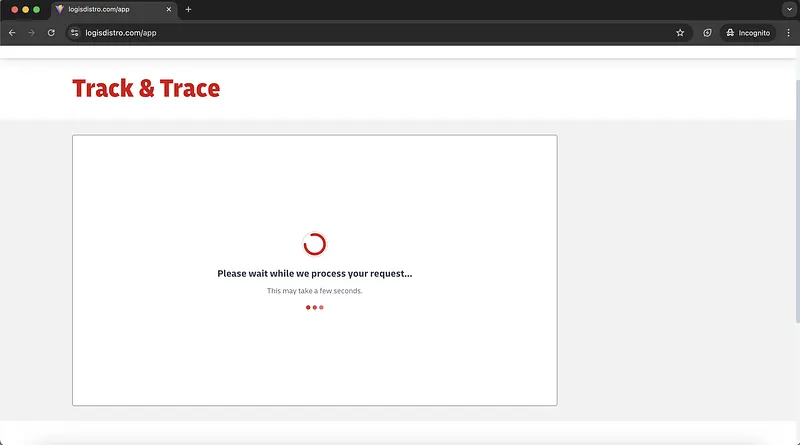Open Chrome three-dot menu
This screenshot has height=445, width=800.
788,33
